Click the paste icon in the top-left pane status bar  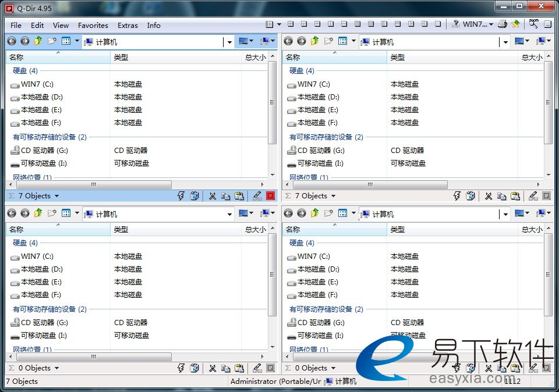click(239, 196)
